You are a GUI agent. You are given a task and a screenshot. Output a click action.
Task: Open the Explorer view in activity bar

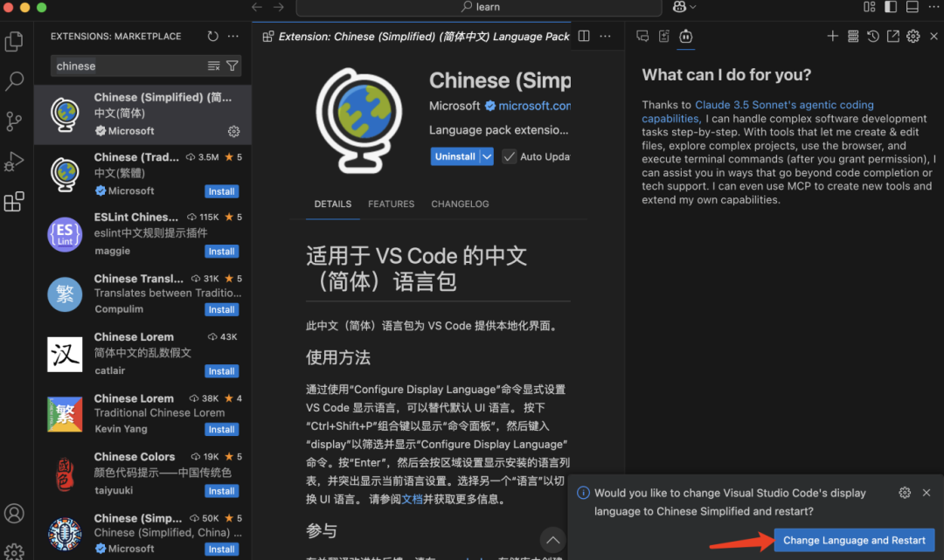click(14, 41)
